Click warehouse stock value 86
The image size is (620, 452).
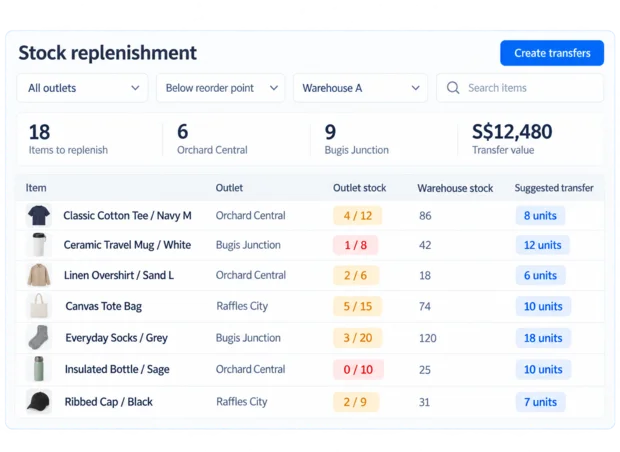425,216
